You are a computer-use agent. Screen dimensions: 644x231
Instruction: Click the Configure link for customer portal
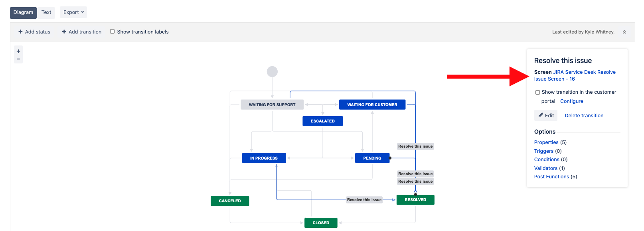(x=571, y=101)
